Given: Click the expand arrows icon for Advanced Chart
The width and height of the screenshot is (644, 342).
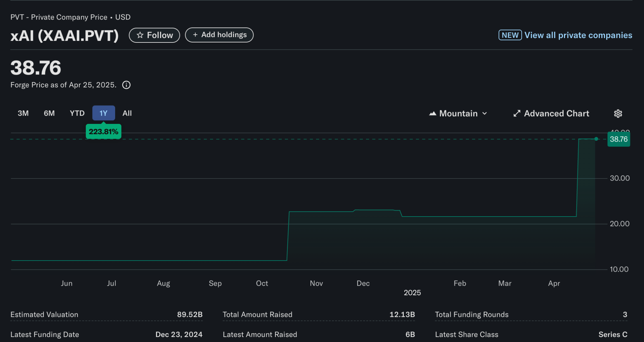Looking at the screenshot, I should (517, 113).
